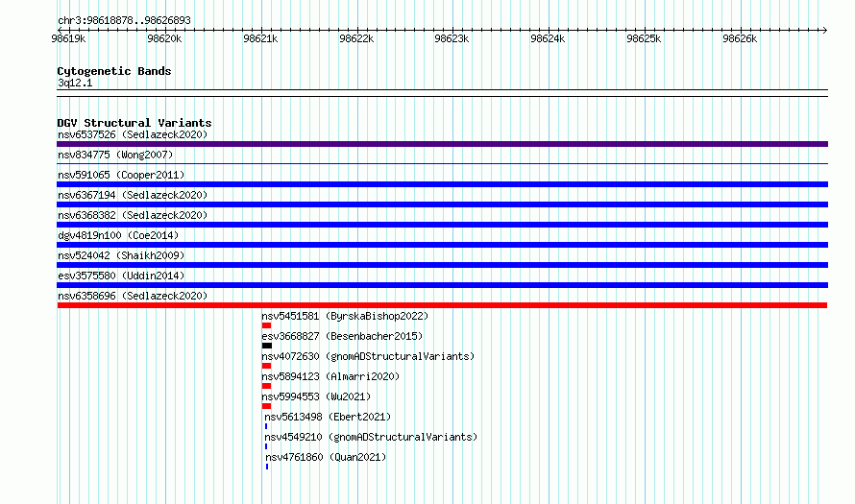
Task: Open the nsv834775 (Wong2007) label
Action: click(x=115, y=155)
